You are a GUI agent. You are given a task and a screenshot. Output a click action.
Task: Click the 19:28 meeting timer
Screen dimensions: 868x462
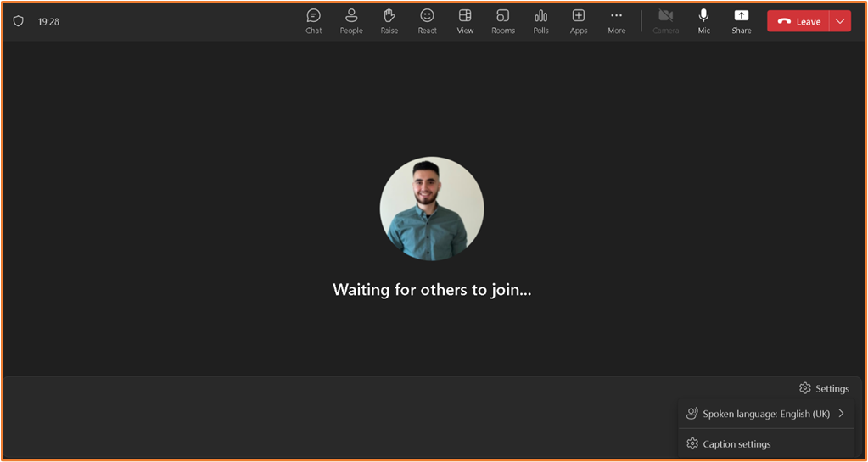click(x=48, y=21)
